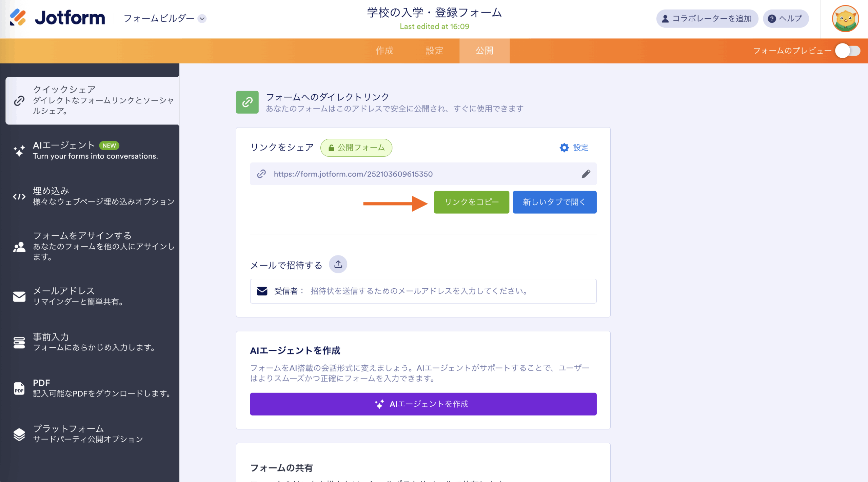This screenshot has width=868, height=482.
Task: Click the upload icon next to メールで招待する
Action: [x=338, y=264]
